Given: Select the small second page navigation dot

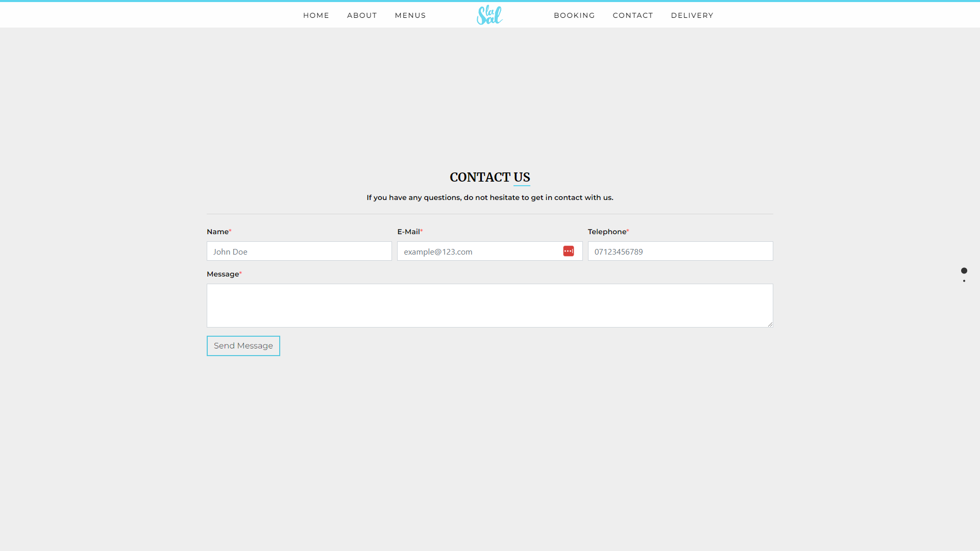Looking at the screenshot, I should click(x=964, y=281).
